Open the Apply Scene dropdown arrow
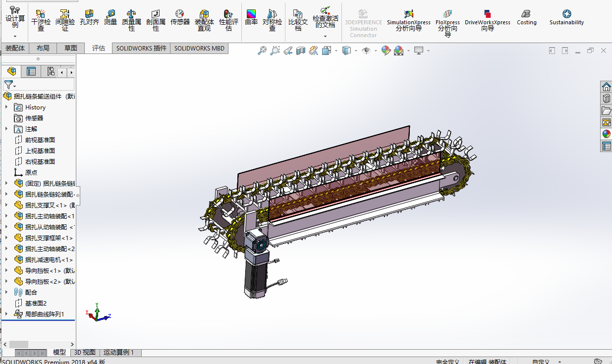This screenshot has height=364, width=612. pyautogui.click(x=409, y=51)
